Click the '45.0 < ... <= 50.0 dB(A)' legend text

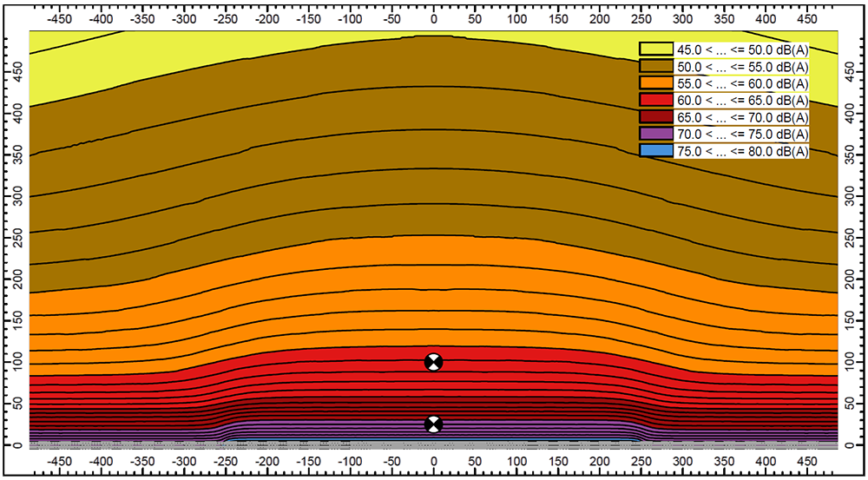(x=742, y=49)
